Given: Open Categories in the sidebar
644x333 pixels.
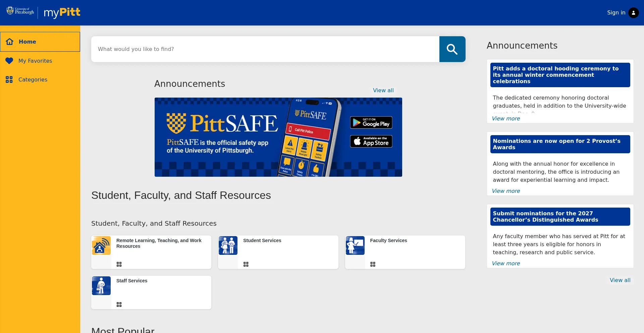Looking at the screenshot, I should tap(40, 79).
